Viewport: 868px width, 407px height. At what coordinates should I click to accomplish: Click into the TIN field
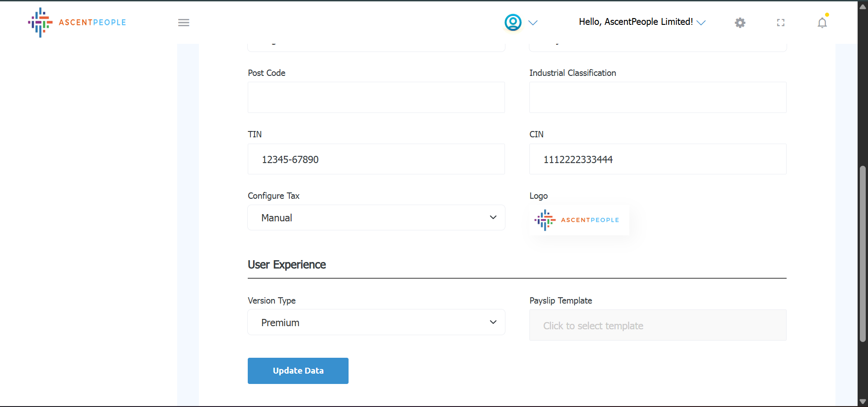376,159
